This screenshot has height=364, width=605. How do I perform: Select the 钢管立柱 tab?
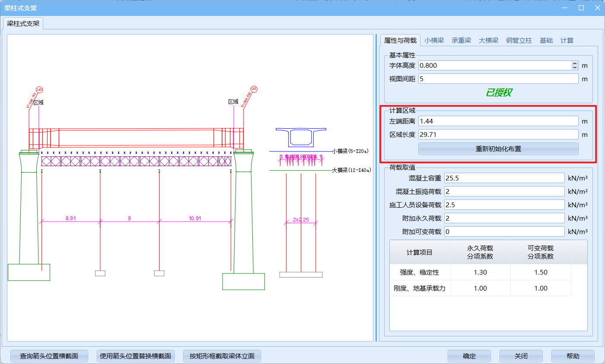click(520, 41)
